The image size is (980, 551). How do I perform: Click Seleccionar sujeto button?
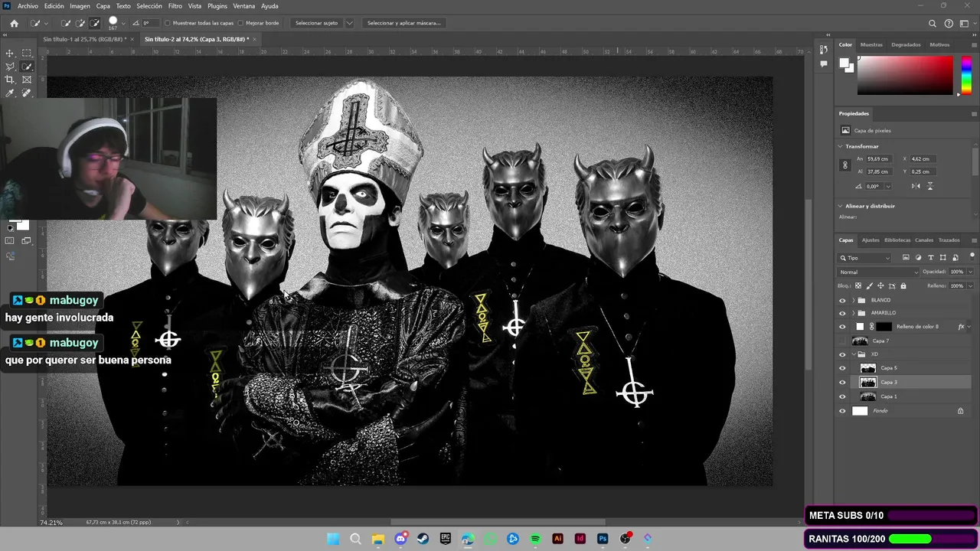point(316,23)
